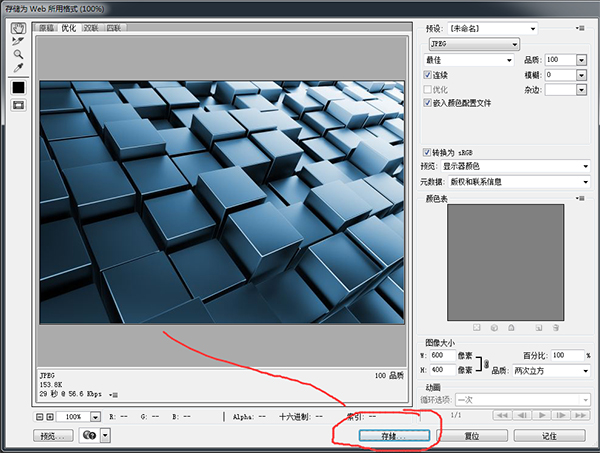Open the 颜色表 panel menu icon

tap(580, 198)
